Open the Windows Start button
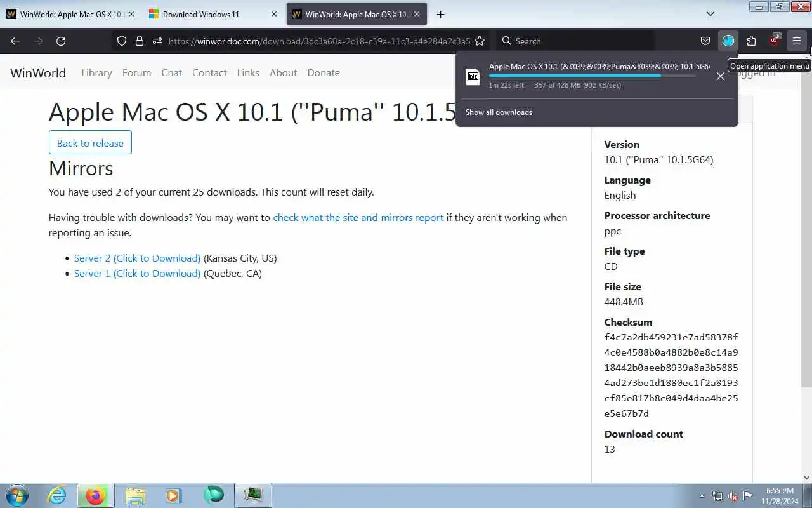Image resolution: width=812 pixels, height=508 pixels. [17, 495]
